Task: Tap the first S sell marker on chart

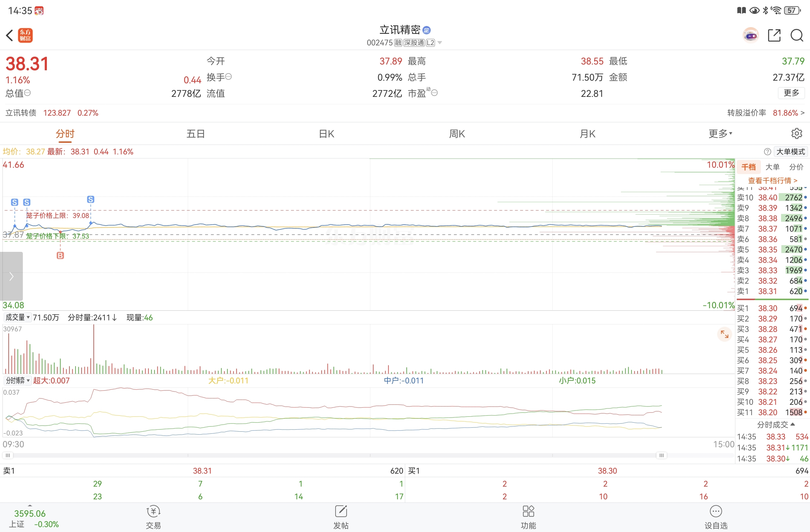Action: (x=15, y=202)
